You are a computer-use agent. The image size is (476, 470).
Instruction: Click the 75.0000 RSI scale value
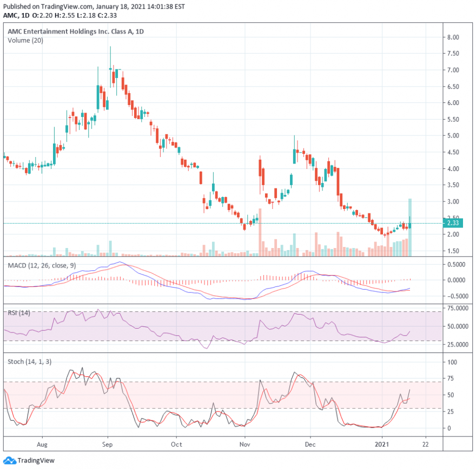pos(458,309)
